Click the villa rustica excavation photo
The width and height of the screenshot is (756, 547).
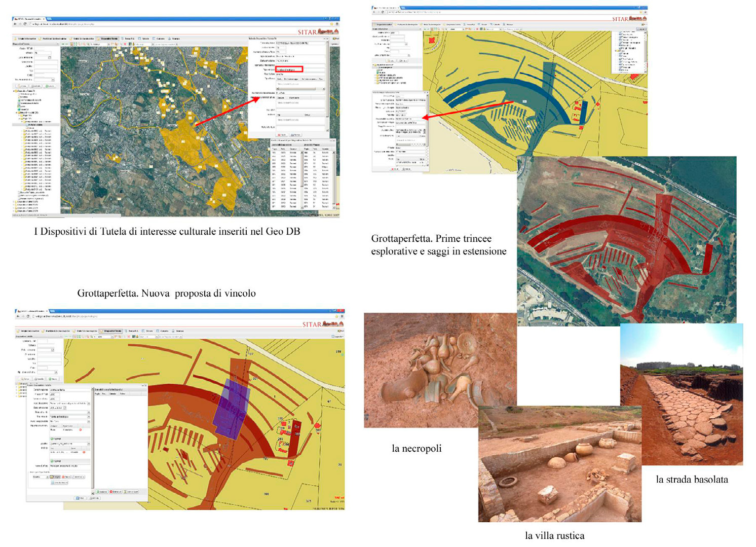560,464
